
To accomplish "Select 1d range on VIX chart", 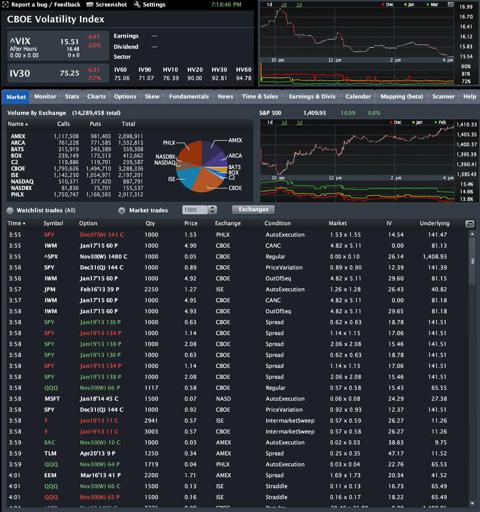I will point(269,5).
